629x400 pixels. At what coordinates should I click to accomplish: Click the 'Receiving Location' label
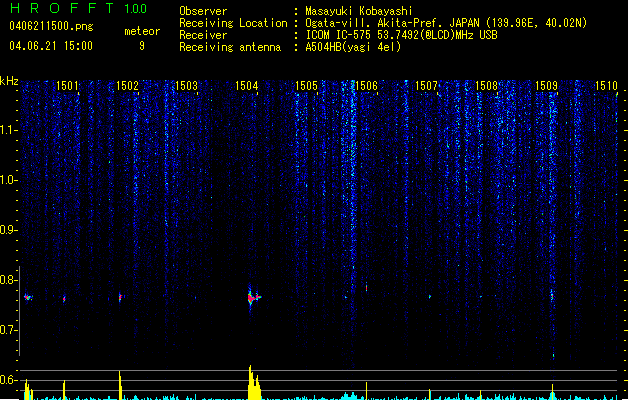coord(233,23)
